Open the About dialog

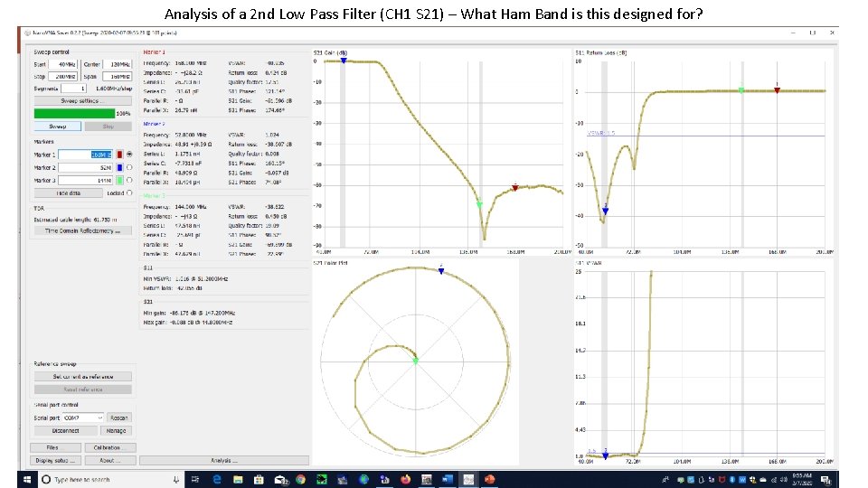click(x=110, y=460)
